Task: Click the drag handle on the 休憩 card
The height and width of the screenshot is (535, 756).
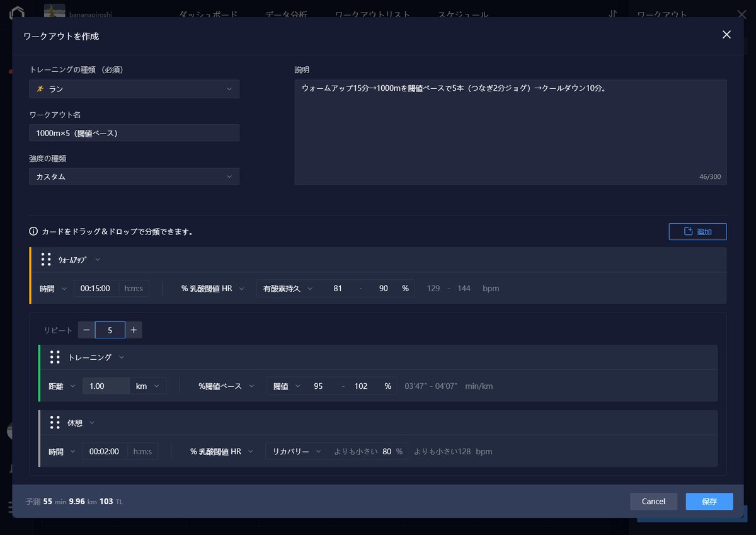Action: tap(55, 422)
